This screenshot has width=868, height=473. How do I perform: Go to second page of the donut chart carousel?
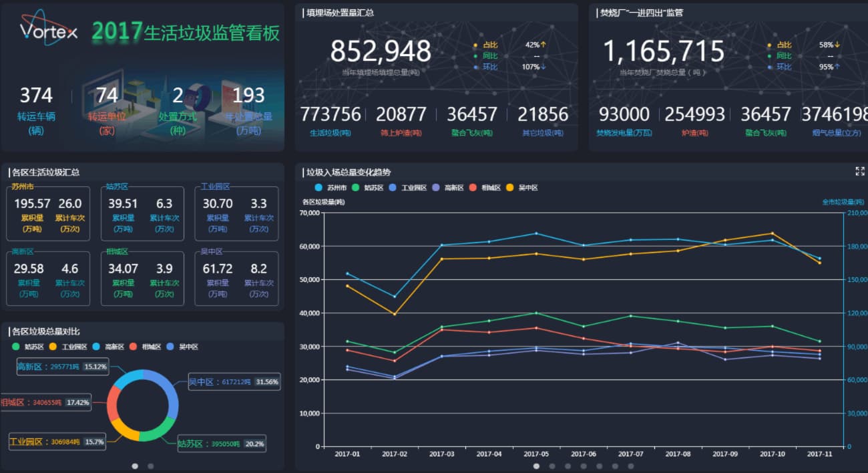tap(151, 466)
